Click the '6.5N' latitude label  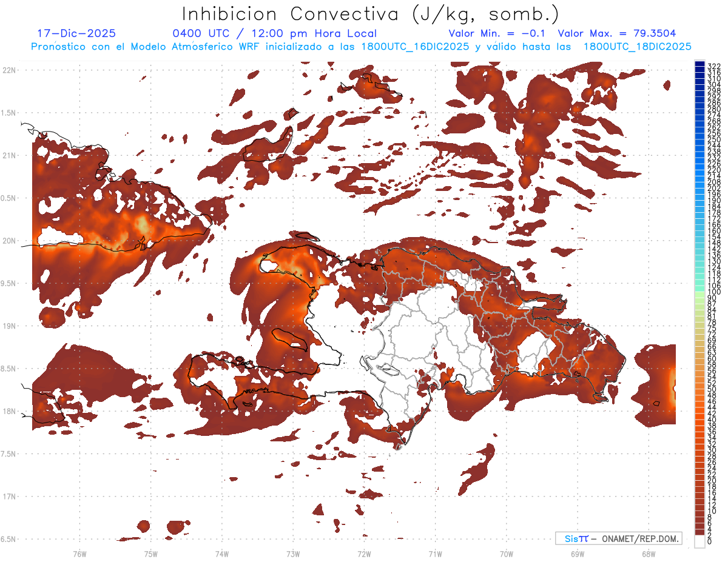point(8,539)
